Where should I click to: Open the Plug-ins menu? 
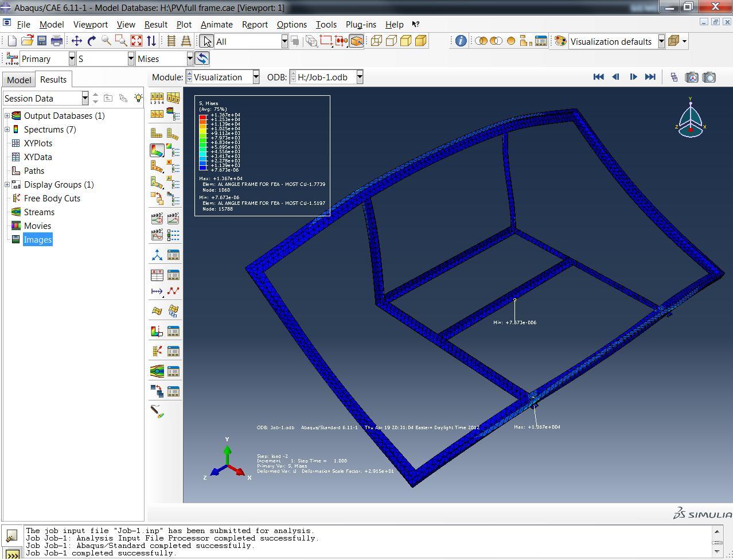(x=360, y=25)
